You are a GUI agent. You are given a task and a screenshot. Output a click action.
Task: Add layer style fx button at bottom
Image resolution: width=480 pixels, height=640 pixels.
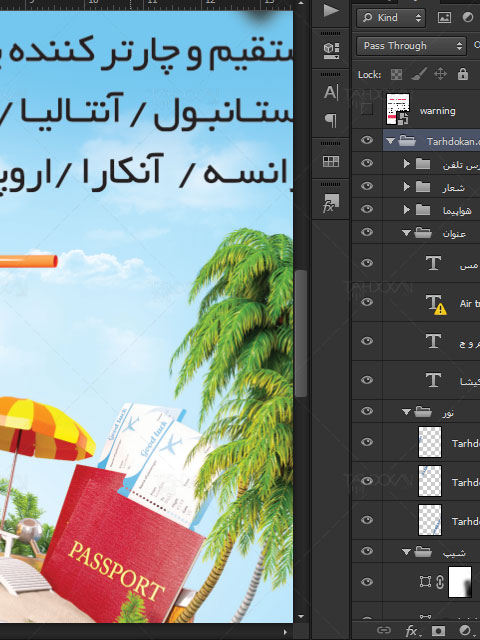click(x=411, y=631)
